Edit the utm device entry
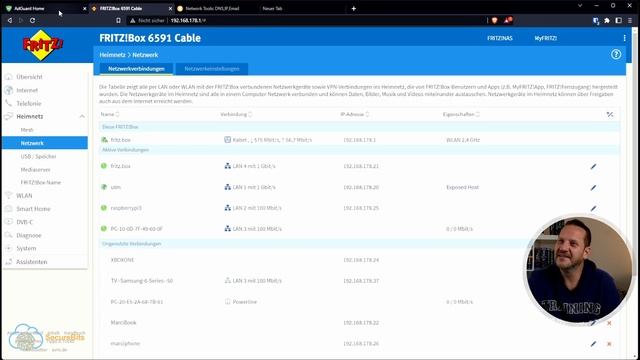Screen dimensions: 640x360 coord(593,188)
